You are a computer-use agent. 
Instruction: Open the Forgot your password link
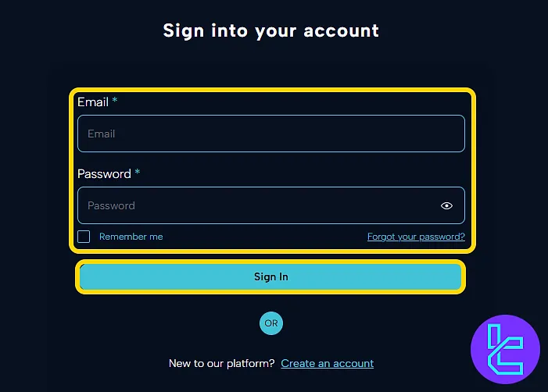pyautogui.click(x=416, y=237)
